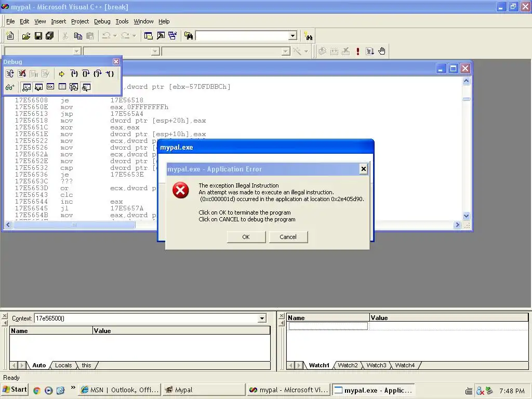Image resolution: width=532 pixels, height=399 pixels.
Task: Click the Step Into icon
Action: [74, 74]
